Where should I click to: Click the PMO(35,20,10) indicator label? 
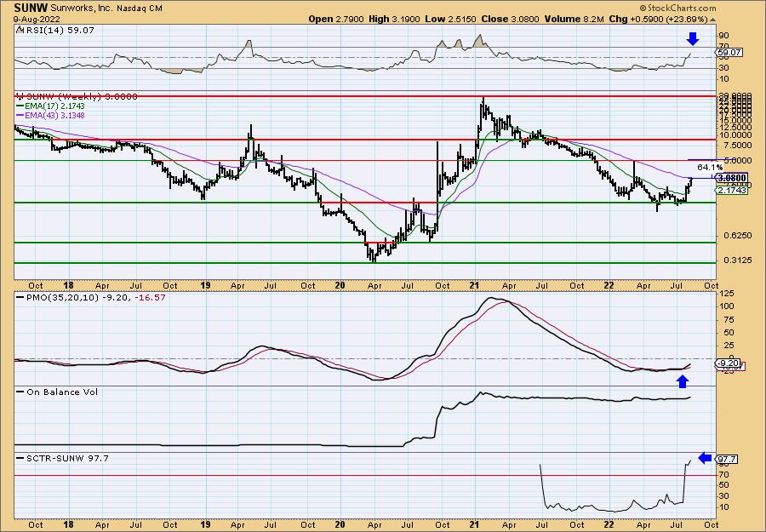(90, 297)
